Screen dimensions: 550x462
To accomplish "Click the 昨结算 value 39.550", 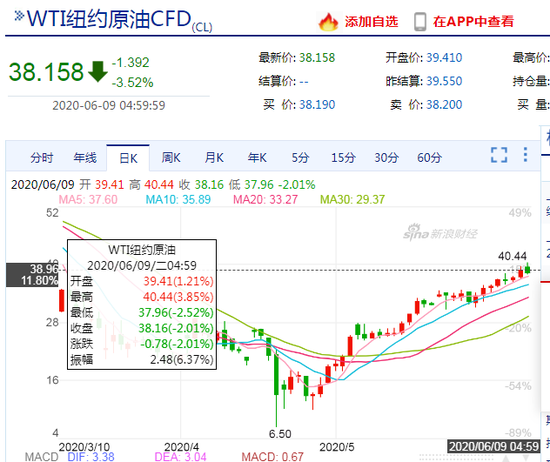I will pyautogui.click(x=444, y=81).
